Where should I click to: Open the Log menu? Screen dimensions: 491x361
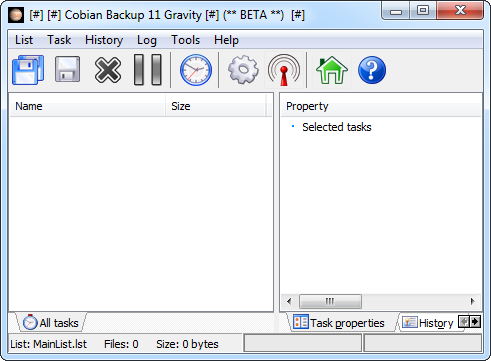pos(147,40)
